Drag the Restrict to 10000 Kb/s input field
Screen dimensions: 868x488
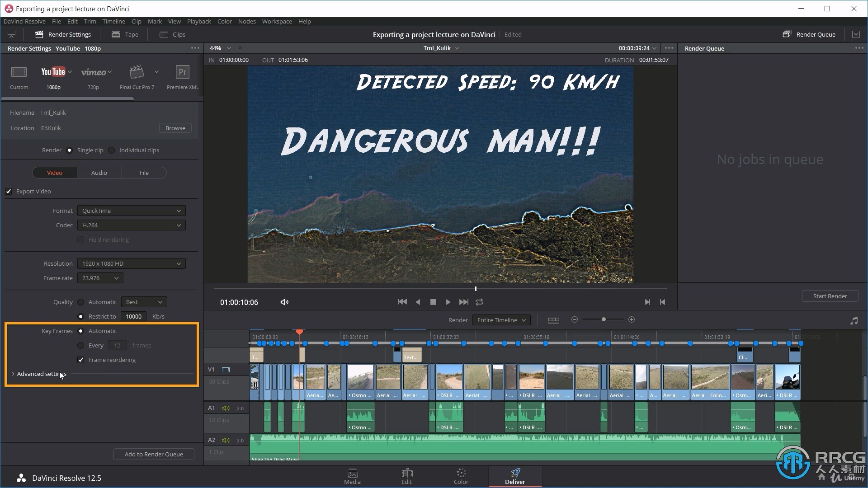[133, 316]
